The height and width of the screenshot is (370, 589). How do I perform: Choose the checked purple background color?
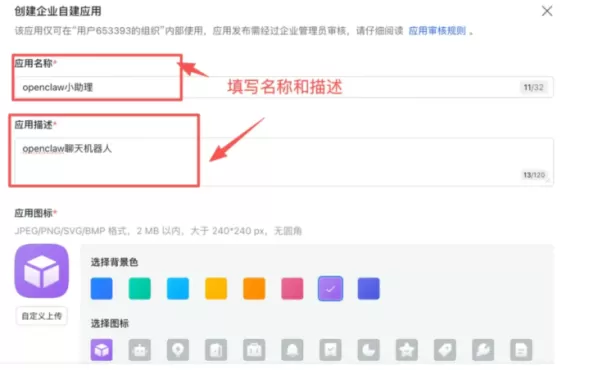(x=331, y=288)
